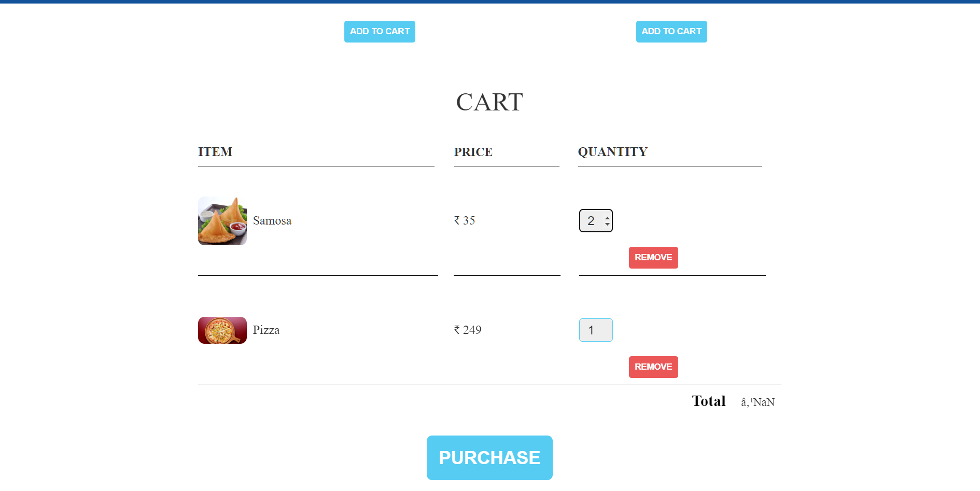Click the Samosa product thumbnail
The height and width of the screenshot is (491, 980).
[x=222, y=221]
